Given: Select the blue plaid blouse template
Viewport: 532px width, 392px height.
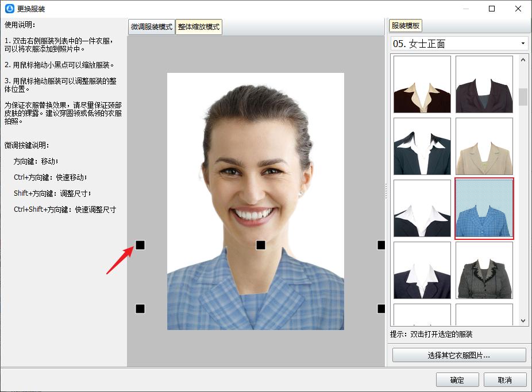Looking at the screenshot, I should pyautogui.click(x=484, y=208).
